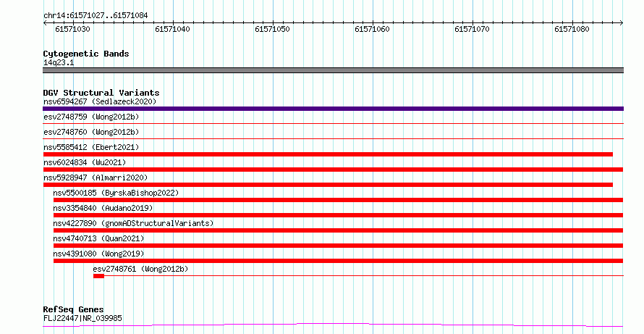
Task: Select the red bar under nsv5500185
Action: click(338, 200)
